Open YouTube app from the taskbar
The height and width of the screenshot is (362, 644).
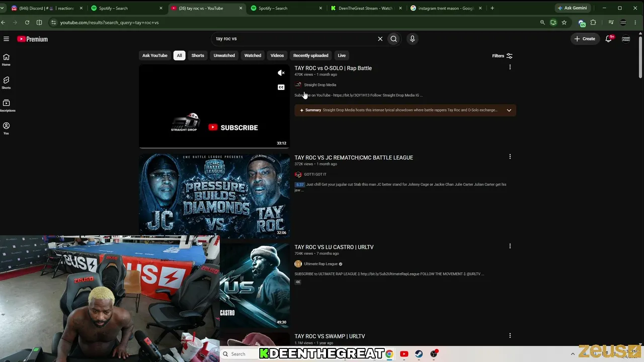coord(404,354)
